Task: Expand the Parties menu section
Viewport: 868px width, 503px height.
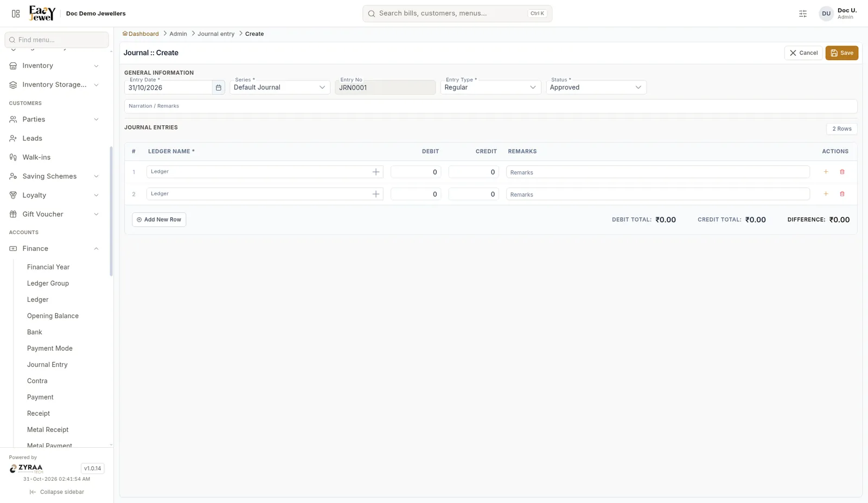Action: pyautogui.click(x=54, y=119)
